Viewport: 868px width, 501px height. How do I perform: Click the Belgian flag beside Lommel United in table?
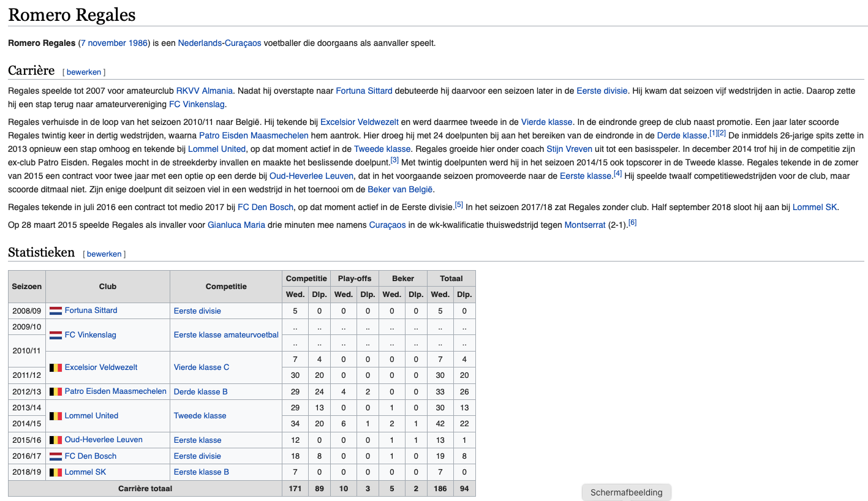[x=56, y=416]
